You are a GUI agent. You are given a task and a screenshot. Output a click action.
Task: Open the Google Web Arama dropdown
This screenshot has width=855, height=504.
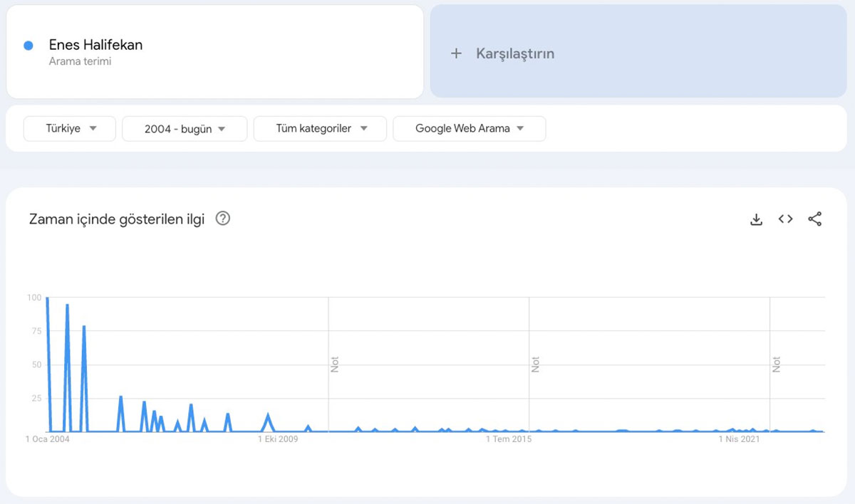[470, 129]
